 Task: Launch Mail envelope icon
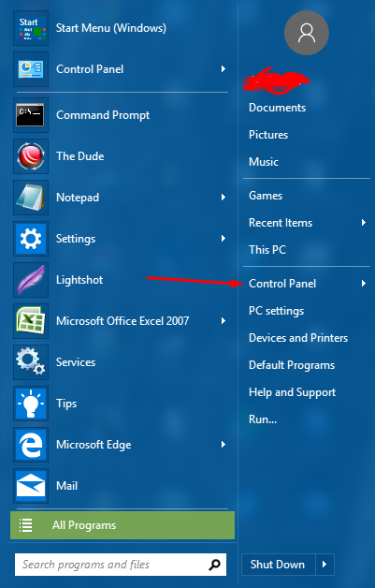[x=31, y=486]
